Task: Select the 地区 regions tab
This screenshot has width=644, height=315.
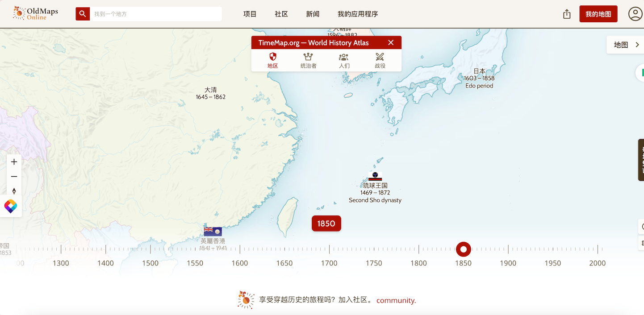Action: pos(272,60)
